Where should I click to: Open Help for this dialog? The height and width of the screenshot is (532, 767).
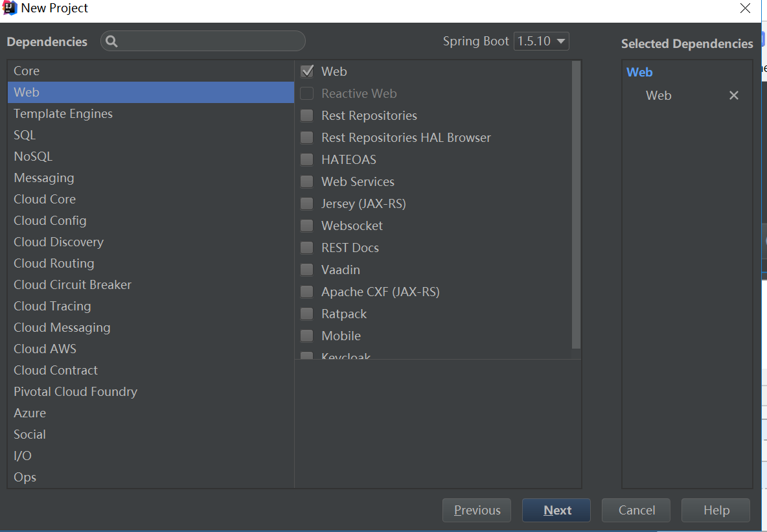click(716, 511)
